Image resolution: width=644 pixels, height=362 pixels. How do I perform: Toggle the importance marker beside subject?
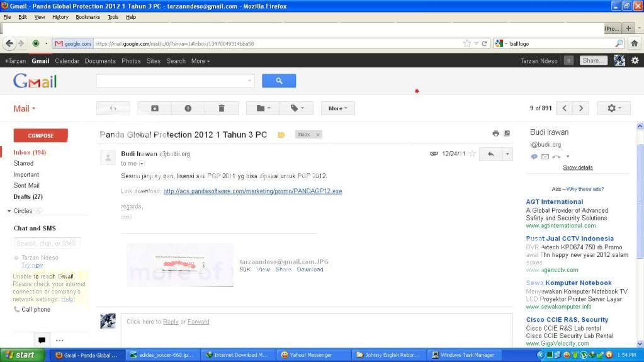(281, 135)
